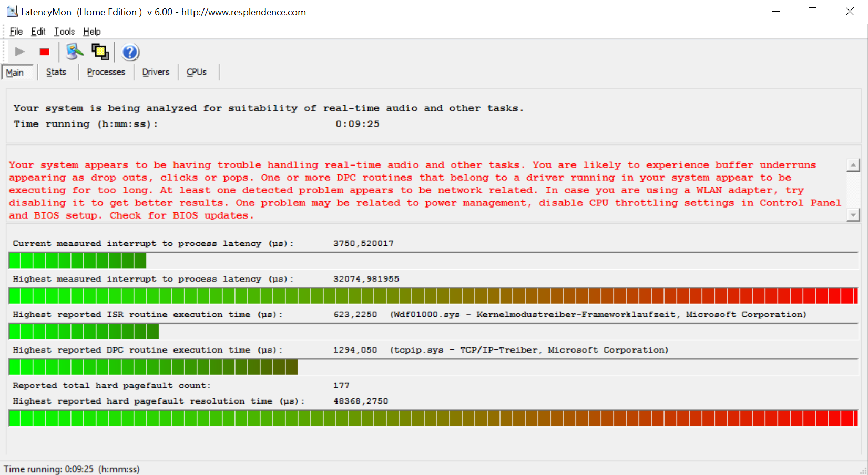This screenshot has width=868, height=475.
Task: Click the pagefault resolution time value 48368,2750
Action: coord(361,401)
